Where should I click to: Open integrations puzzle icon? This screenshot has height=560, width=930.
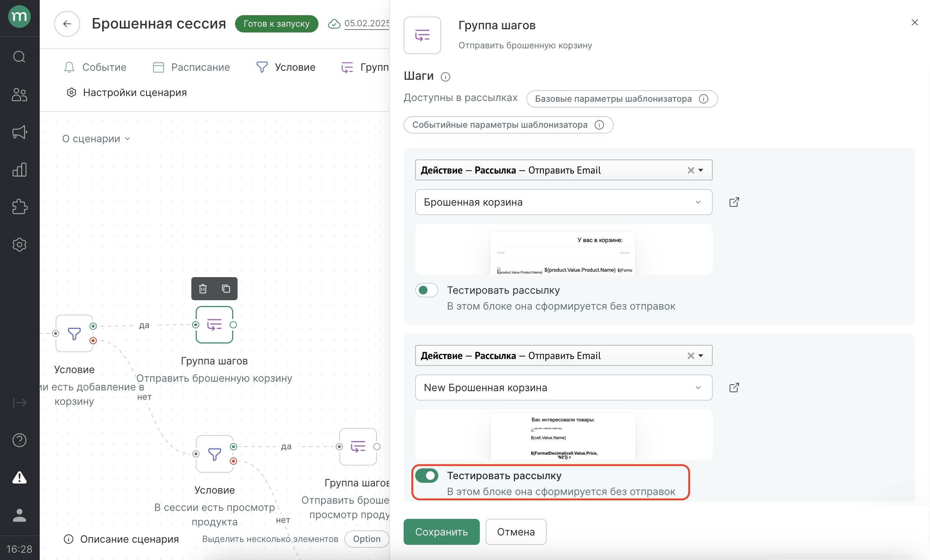pos(19,207)
